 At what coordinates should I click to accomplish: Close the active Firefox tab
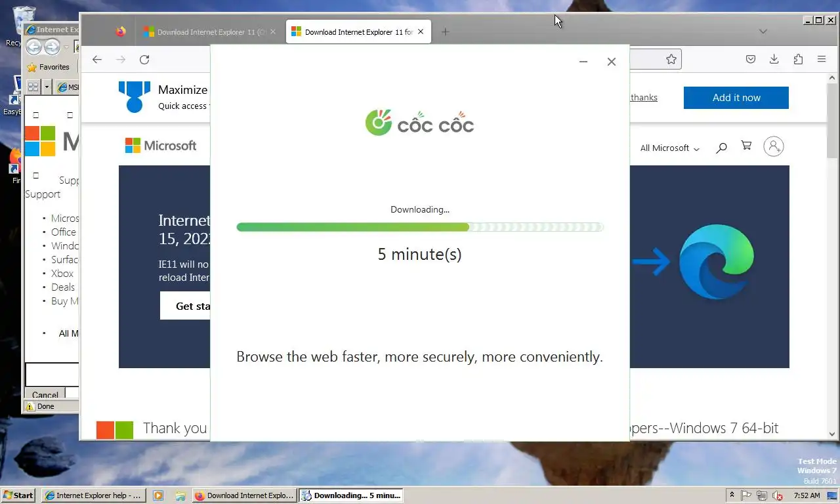pos(421,31)
